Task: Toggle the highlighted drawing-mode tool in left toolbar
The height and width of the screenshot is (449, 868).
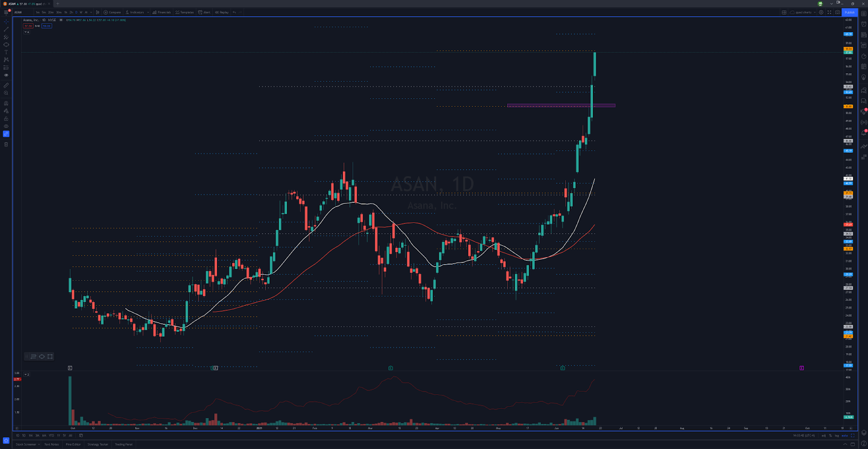Action: pyautogui.click(x=6, y=134)
